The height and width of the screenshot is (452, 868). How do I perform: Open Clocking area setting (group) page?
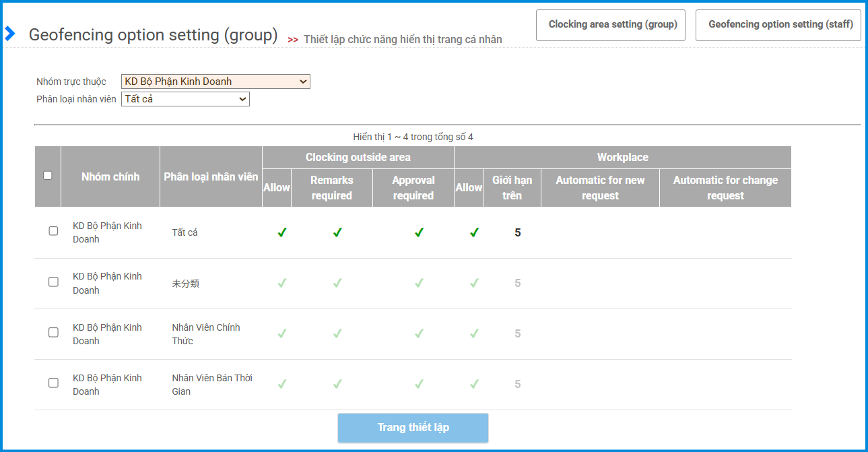click(612, 25)
